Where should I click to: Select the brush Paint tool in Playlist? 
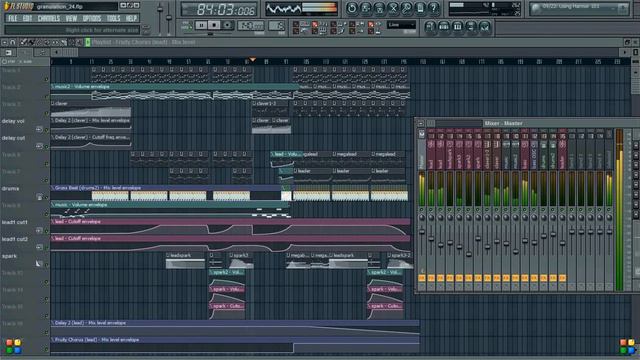pos(31,42)
